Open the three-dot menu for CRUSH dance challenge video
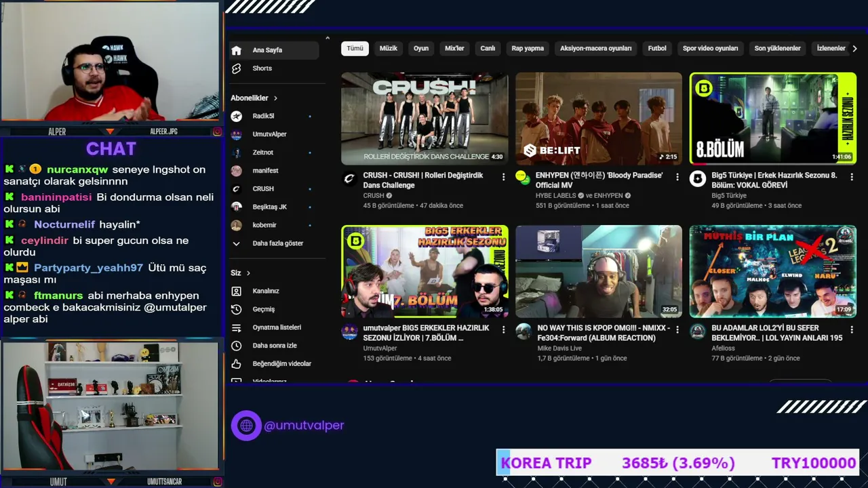This screenshot has height=488, width=868. (503, 177)
